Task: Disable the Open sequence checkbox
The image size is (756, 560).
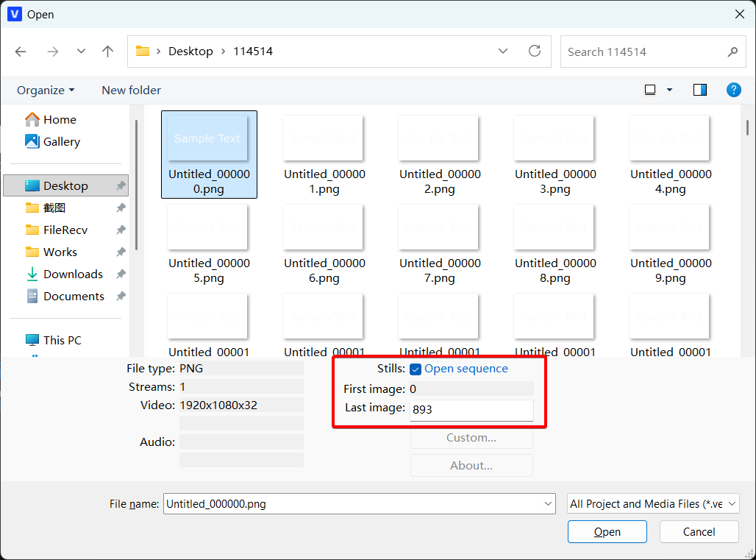Action: [416, 369]
